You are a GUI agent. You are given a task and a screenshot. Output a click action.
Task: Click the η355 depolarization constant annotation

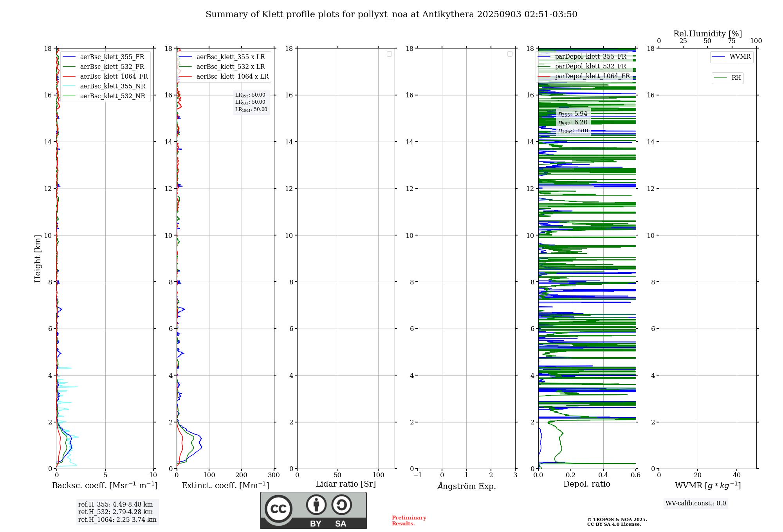[573, 114]
